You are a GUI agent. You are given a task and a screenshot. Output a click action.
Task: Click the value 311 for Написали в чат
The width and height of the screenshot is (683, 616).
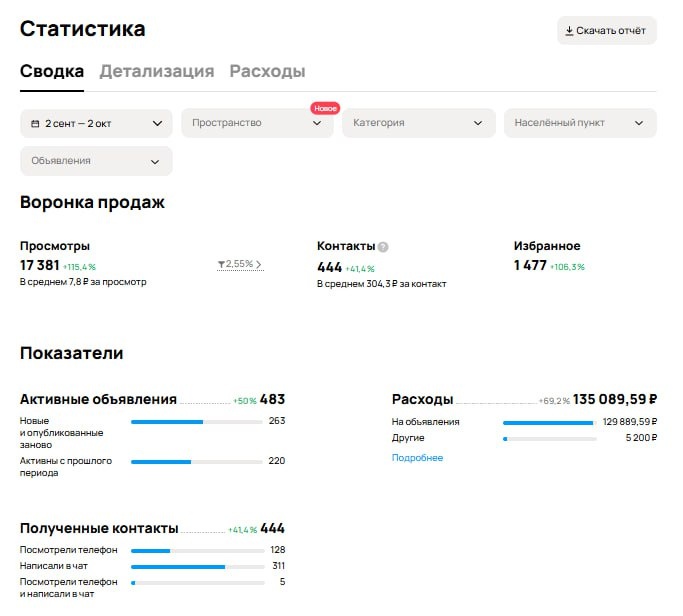tap(279, 566)
